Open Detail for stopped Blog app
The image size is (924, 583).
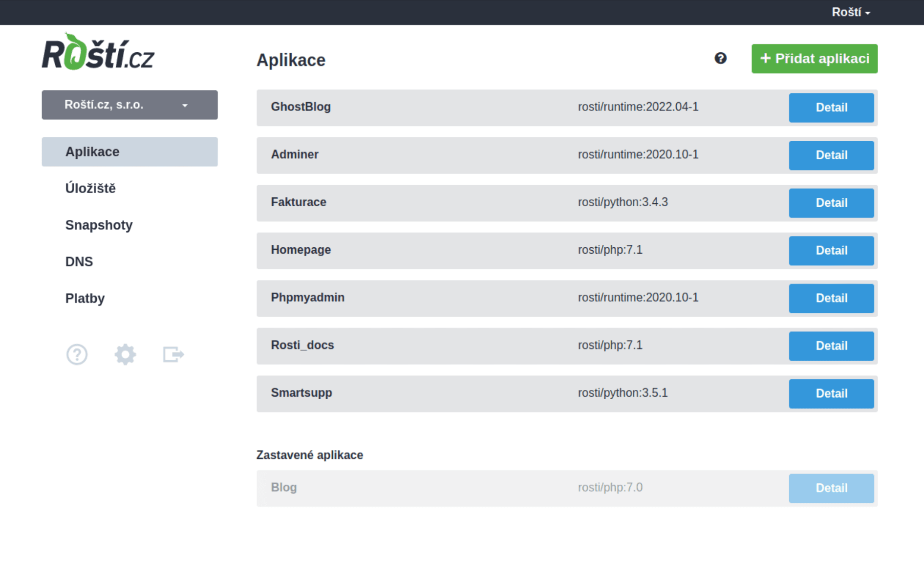point(831,488)
